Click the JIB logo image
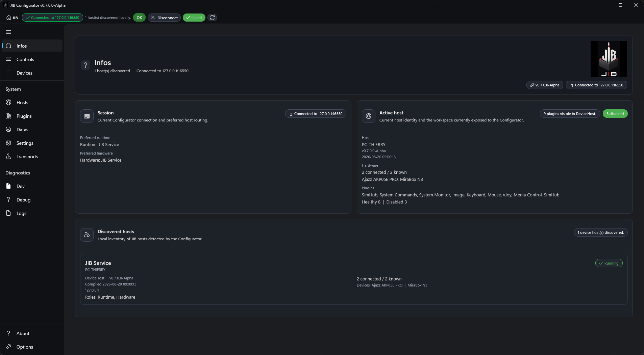Viewport: 644px width, 355px height. tap(609, 59)
